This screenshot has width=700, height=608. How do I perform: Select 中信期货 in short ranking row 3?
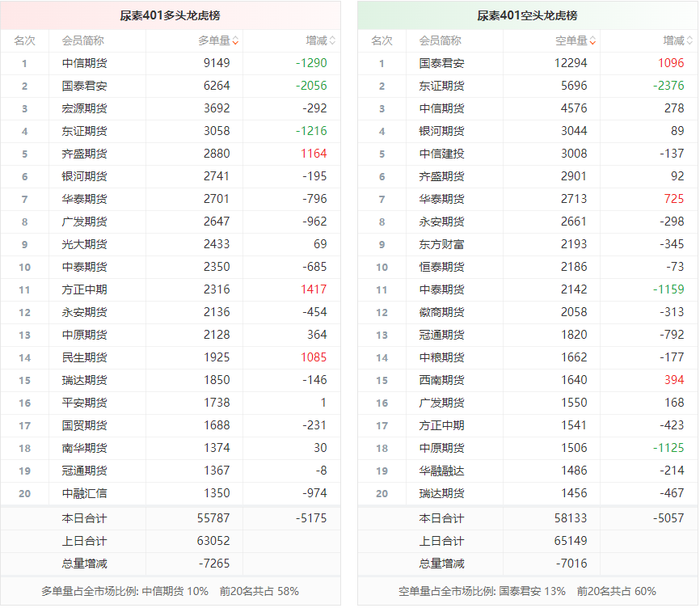(x=441, y=108)
